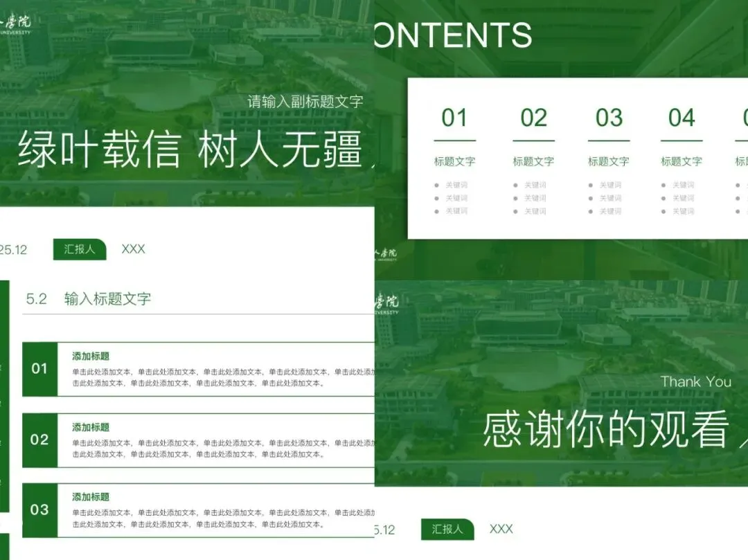Viewport: 748px width, 560px height.
Task: Click the large 03 number in the contents slide
Action: [x=609, y=118]
